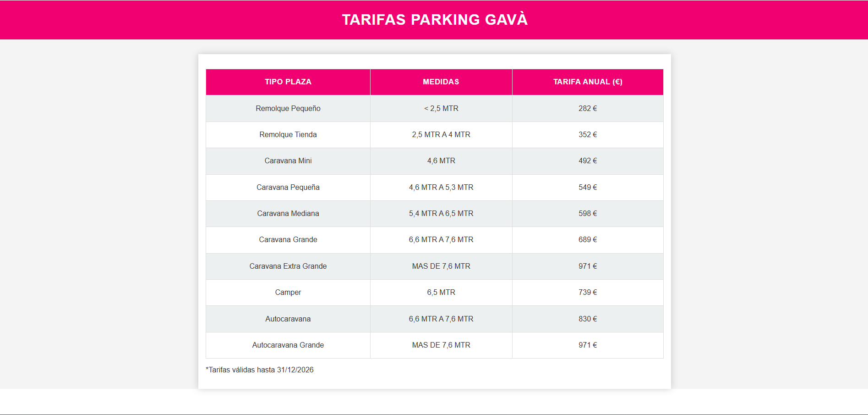Click the Camper cell

(x=288, y=293)
